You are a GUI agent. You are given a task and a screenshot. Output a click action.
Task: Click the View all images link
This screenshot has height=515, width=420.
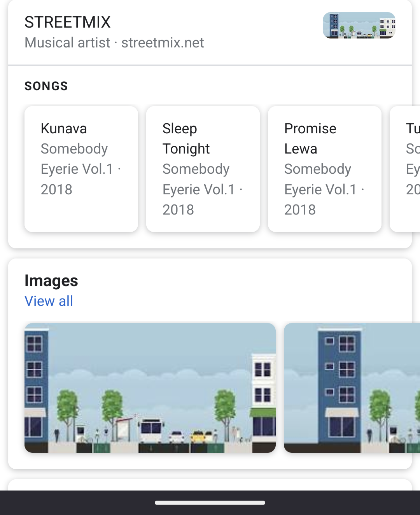(x=49, y=301)
